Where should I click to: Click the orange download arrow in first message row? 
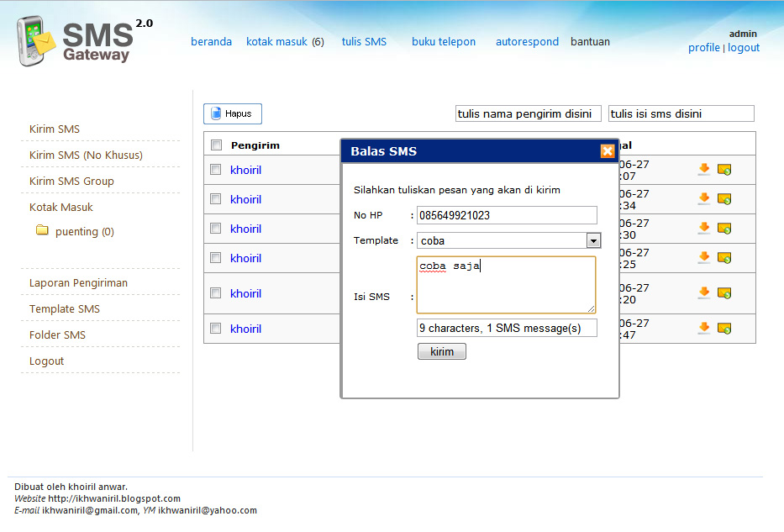pos(704,170)
